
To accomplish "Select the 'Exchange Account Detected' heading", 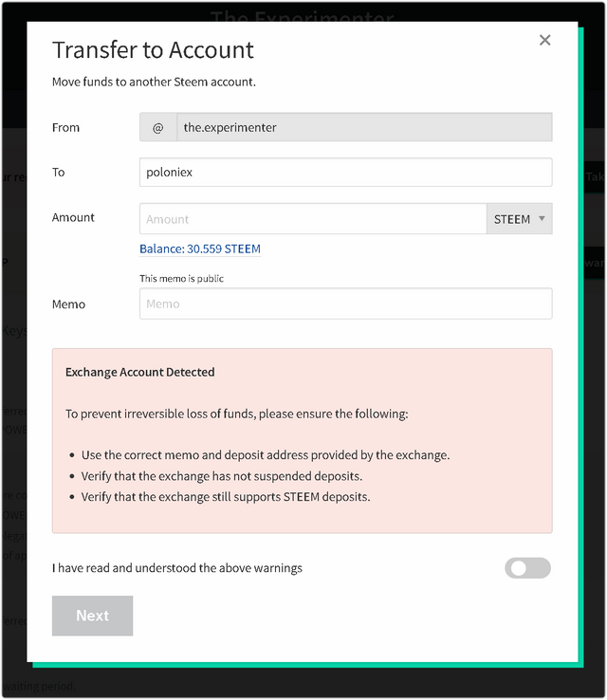I will 140,373.
